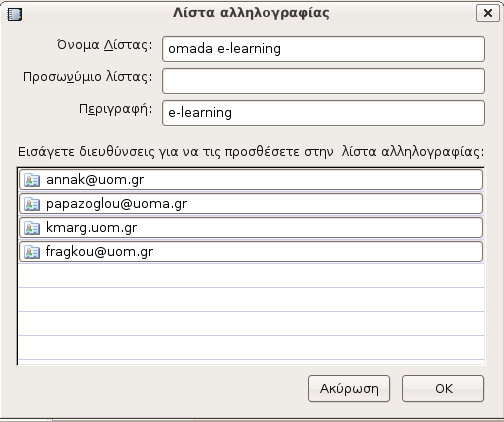Click the contact card icon beside annak@uom.gr
The image size is (504, 422).
[x=32, y=180]
